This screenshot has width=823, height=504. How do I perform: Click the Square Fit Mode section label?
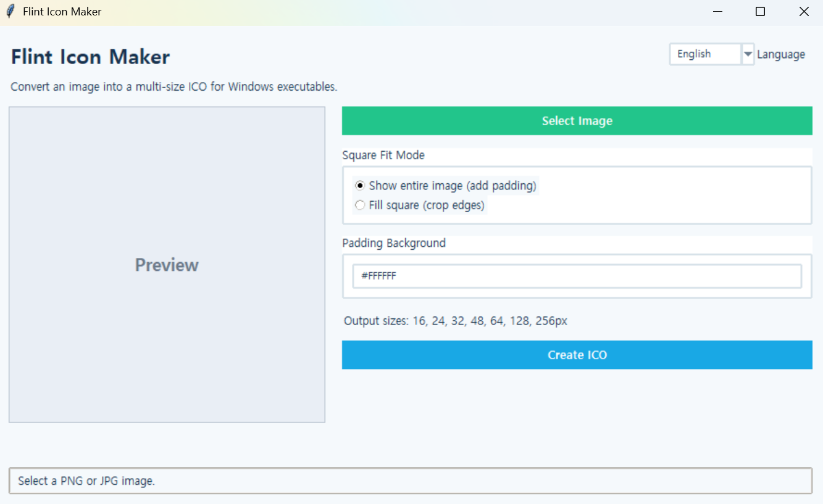point(383,155)
